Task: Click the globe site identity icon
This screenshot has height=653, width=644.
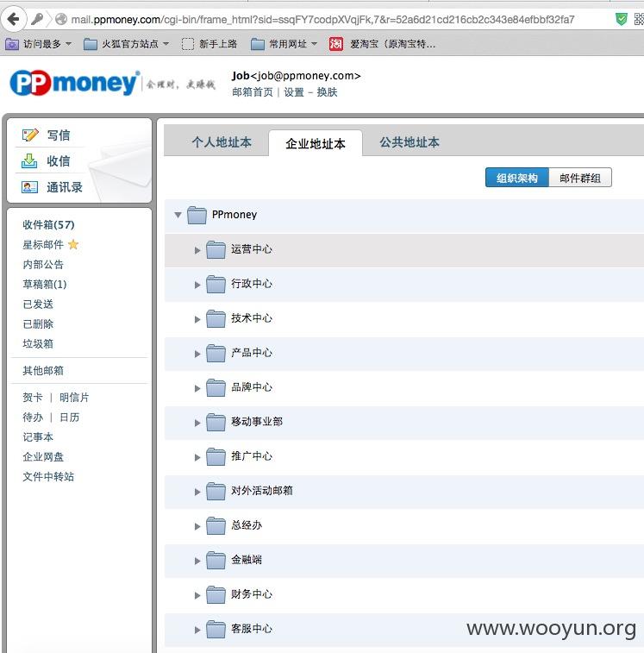Action: click(61, 19)
